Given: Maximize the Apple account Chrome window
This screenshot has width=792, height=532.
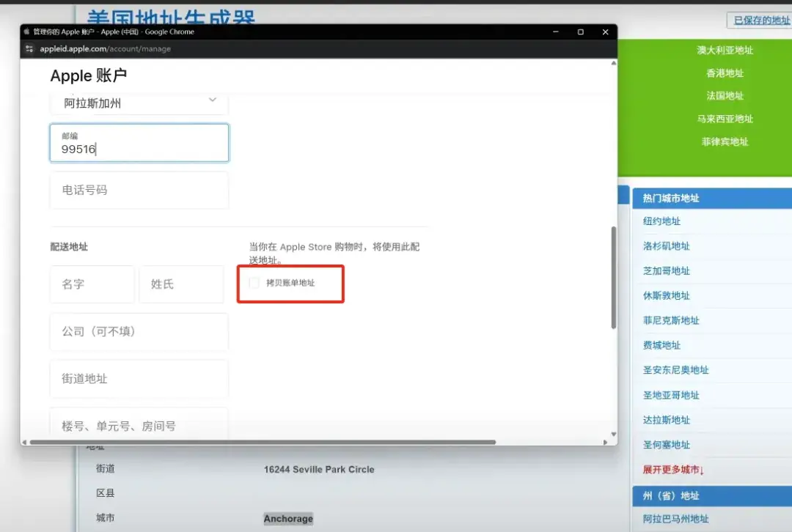Looking at the screenshot, I should tap(580, 32).
